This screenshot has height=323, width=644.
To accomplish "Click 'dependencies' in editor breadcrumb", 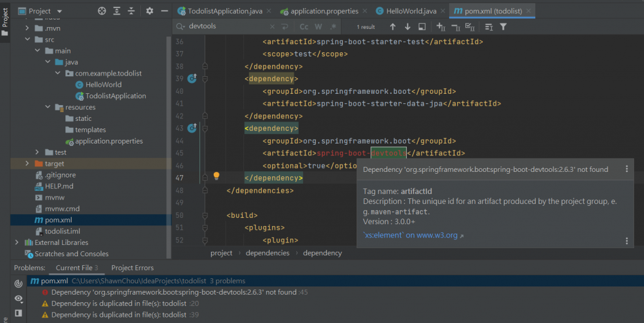I will pos(267,252).
